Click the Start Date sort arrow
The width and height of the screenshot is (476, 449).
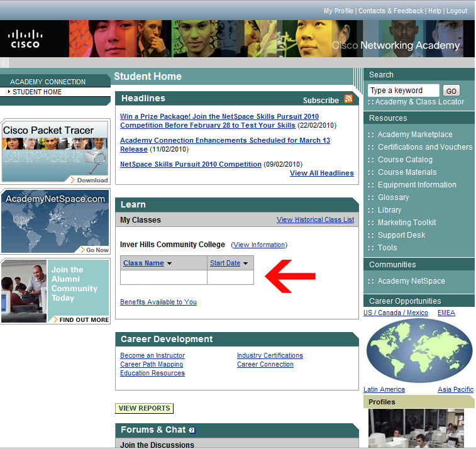pos(245,263)
